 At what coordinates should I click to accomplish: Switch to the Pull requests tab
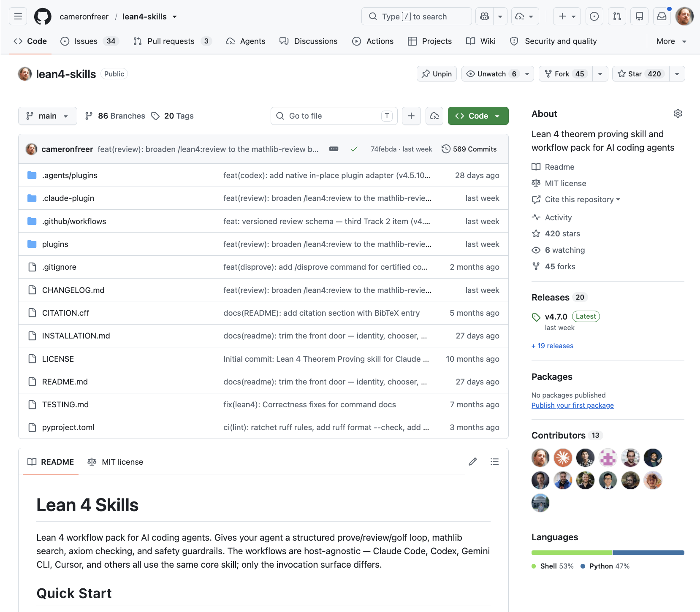click(173, 41)
